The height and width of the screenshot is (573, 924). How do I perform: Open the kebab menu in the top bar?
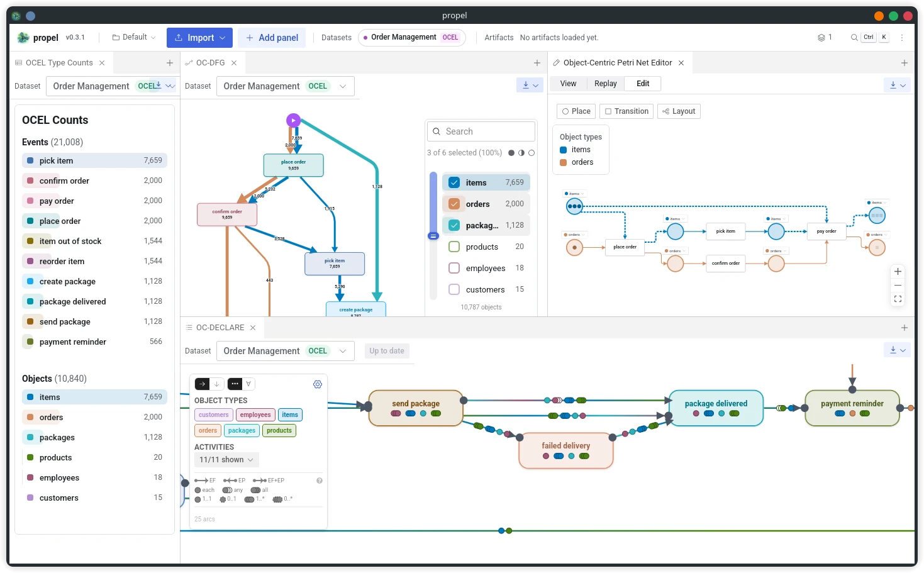[902, 38]
